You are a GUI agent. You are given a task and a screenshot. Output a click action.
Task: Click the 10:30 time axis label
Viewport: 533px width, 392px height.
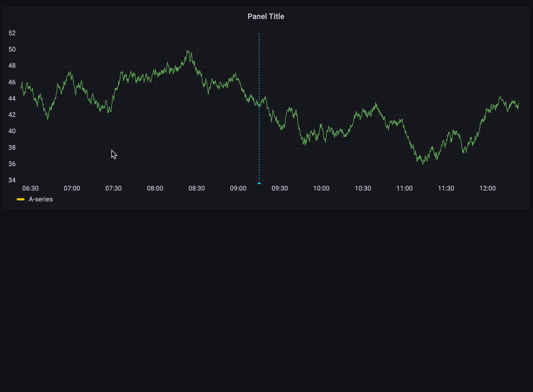click(363, 189)
